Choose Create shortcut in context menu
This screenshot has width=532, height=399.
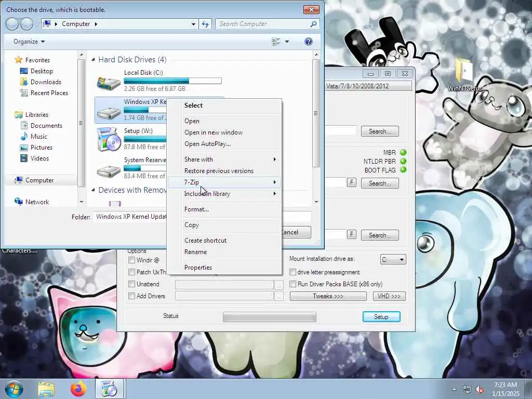[224, 241]
